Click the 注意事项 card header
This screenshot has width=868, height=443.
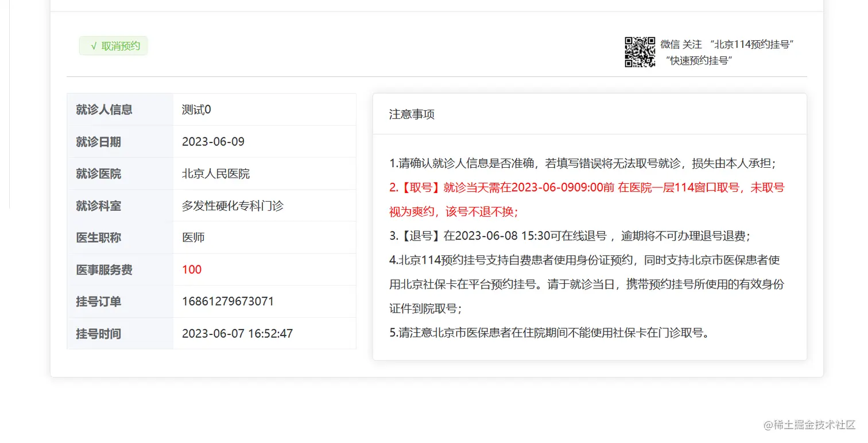click(590, 114)
